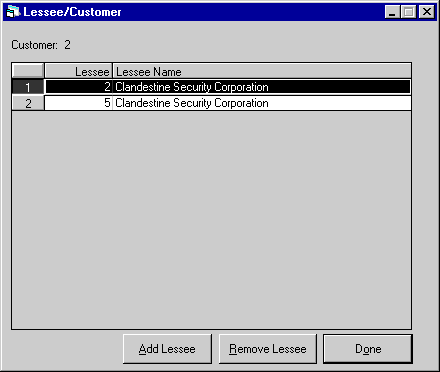Click the Add Lessee button

tap(167, 349)
